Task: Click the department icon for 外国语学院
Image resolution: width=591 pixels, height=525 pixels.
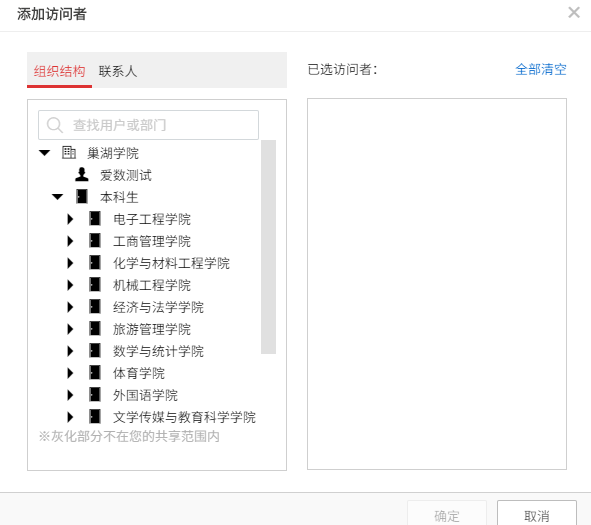Action: pyautogui.click(x=95, y=394)
